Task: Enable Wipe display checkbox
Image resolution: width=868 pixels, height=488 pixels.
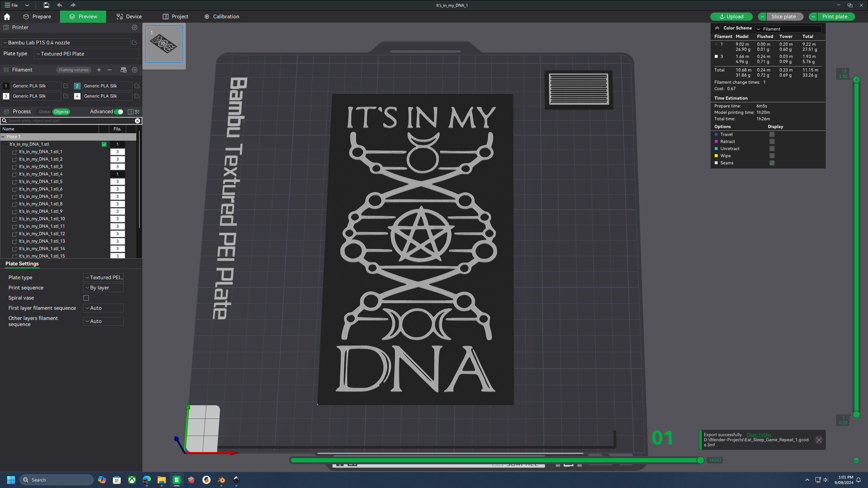Action: 772,156
